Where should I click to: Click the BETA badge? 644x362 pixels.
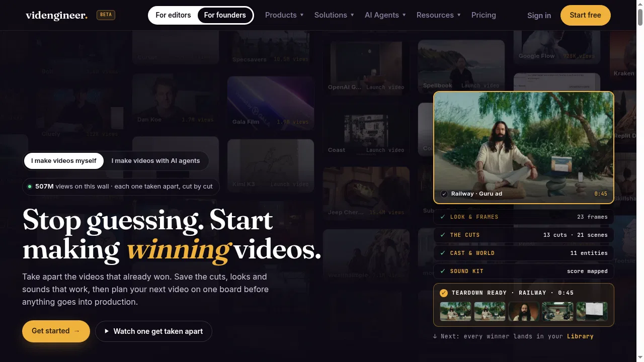[106, 15]
